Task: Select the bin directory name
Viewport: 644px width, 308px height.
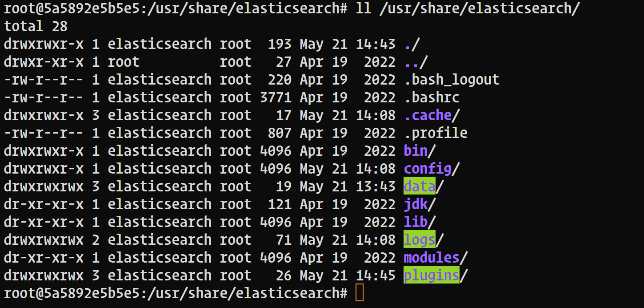Action: coord(416,150)
